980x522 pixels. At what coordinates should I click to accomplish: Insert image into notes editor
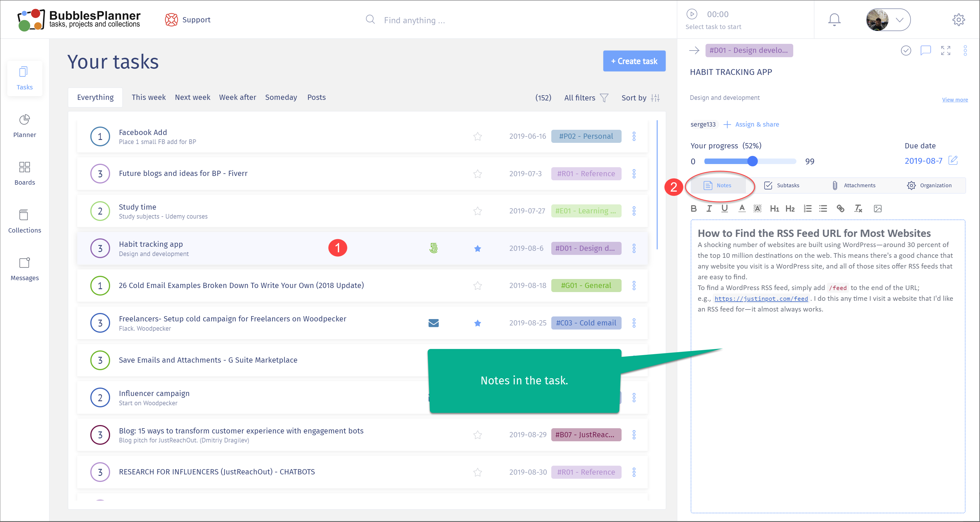877,208
